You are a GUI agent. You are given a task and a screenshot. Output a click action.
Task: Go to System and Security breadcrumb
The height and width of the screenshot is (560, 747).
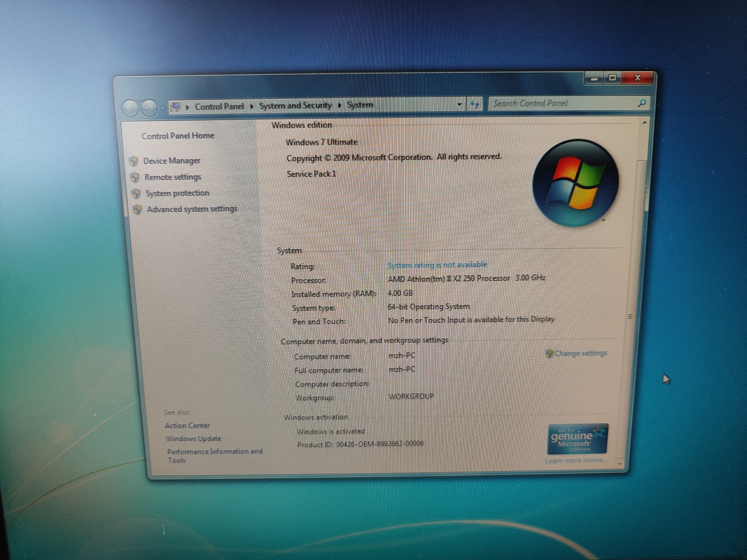295,106
